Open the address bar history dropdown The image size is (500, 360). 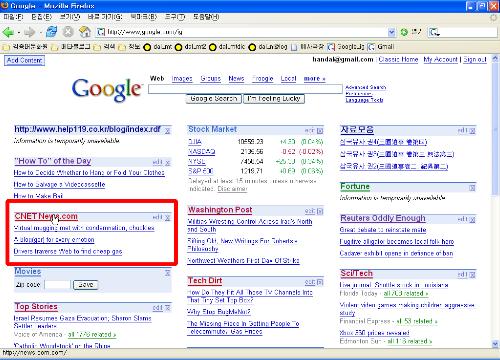(x=392, y=32)
